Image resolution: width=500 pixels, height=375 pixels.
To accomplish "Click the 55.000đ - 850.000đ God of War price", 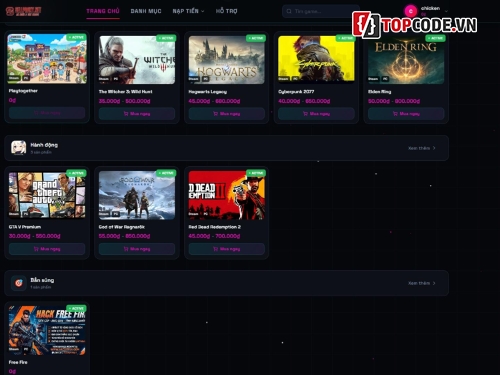I will tap(124, 236).
